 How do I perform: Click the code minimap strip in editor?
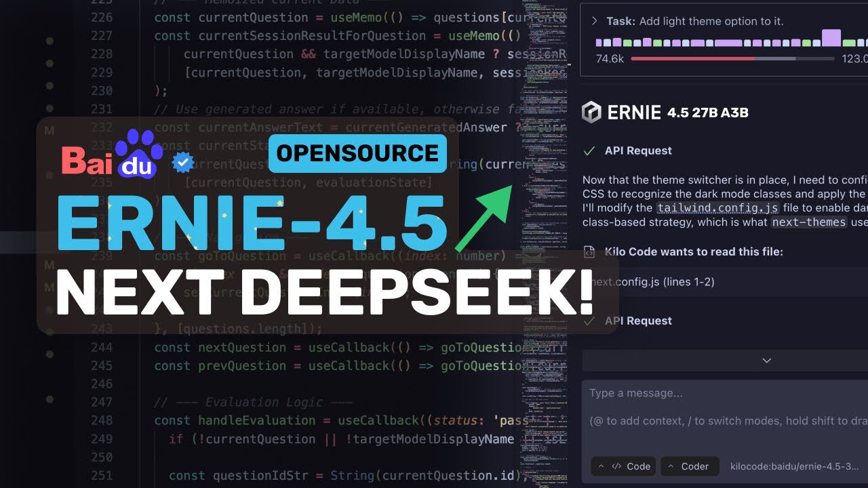point(545,244)
